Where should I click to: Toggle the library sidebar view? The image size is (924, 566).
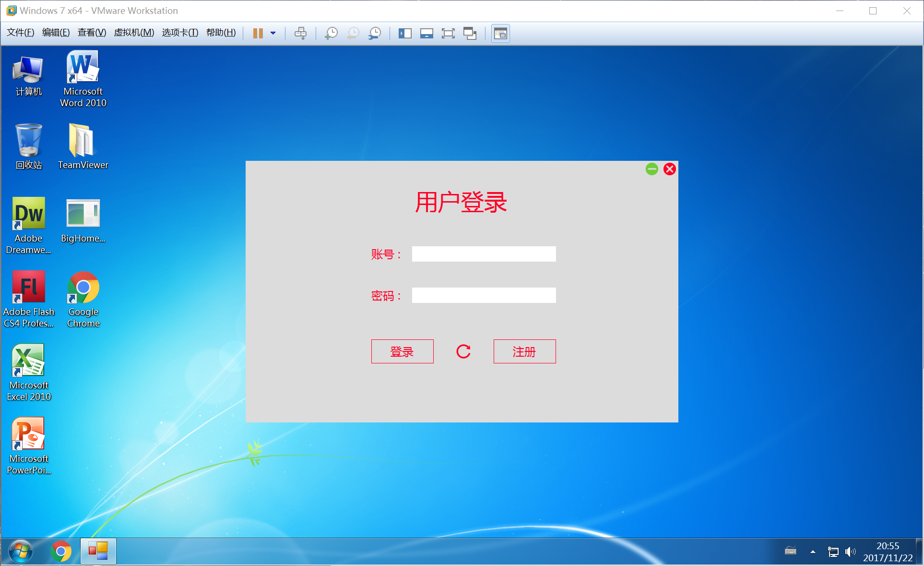click(405, 33)
